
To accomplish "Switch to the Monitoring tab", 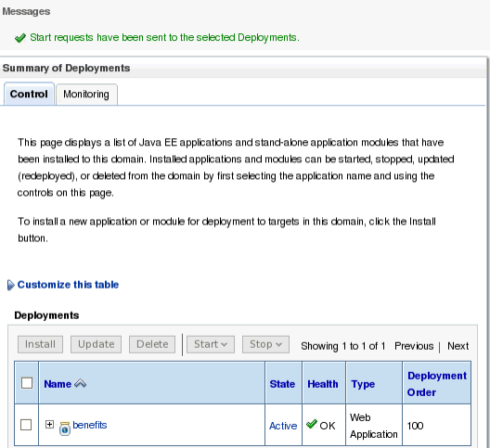I will (x=86, y=94).
